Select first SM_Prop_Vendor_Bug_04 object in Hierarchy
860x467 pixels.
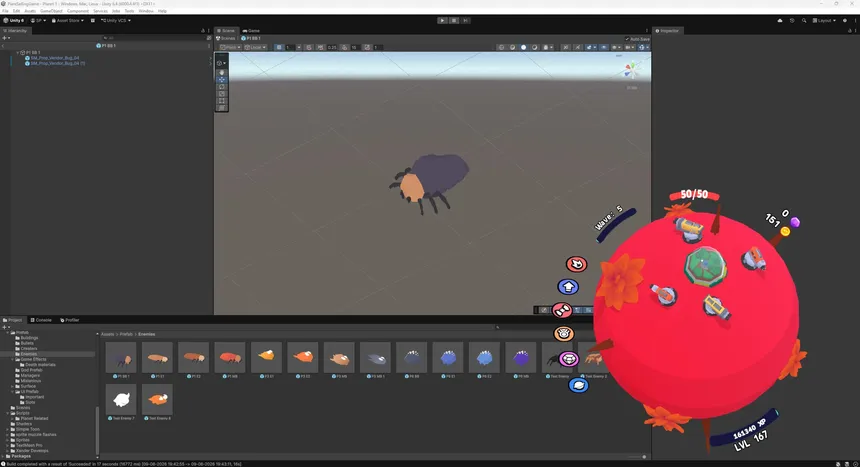tap(55, 58)
